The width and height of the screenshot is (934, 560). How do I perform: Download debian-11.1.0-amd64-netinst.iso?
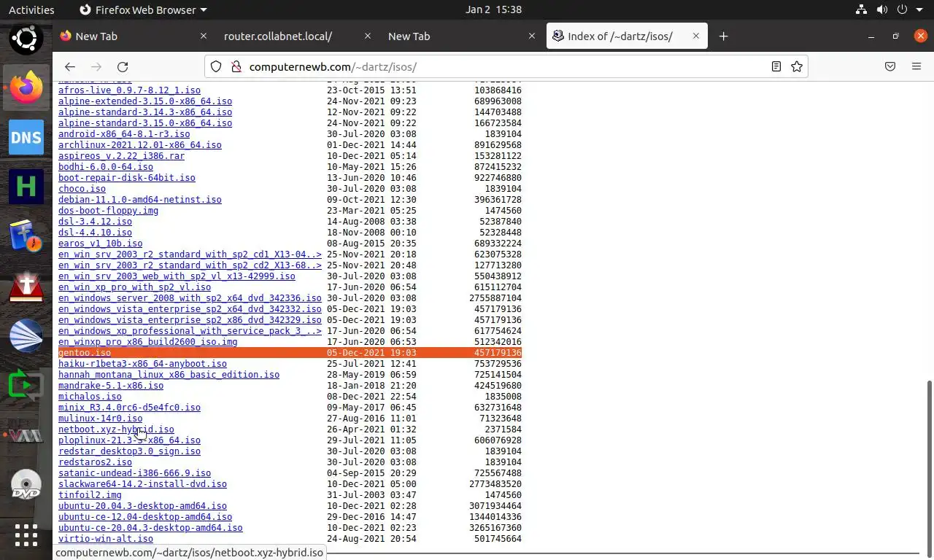(140, 200)
